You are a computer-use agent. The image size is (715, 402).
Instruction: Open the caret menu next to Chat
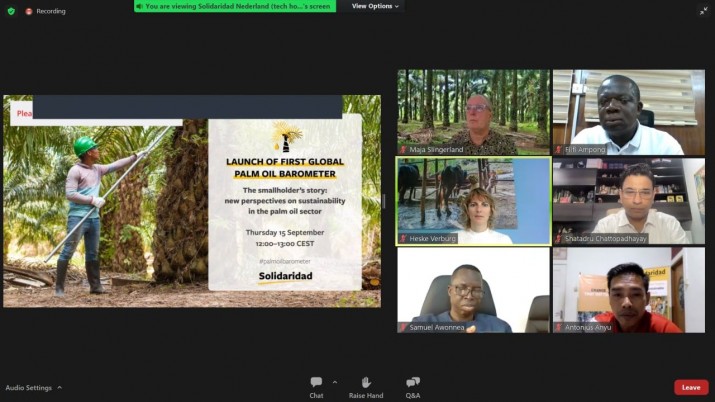coord(334,382)
